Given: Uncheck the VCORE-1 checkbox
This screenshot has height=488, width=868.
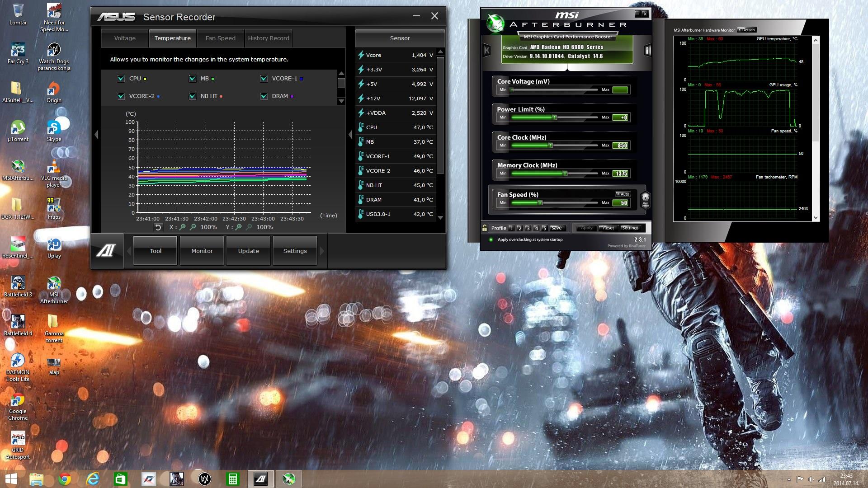Looking at the screenshot, I should coord(264,79).
